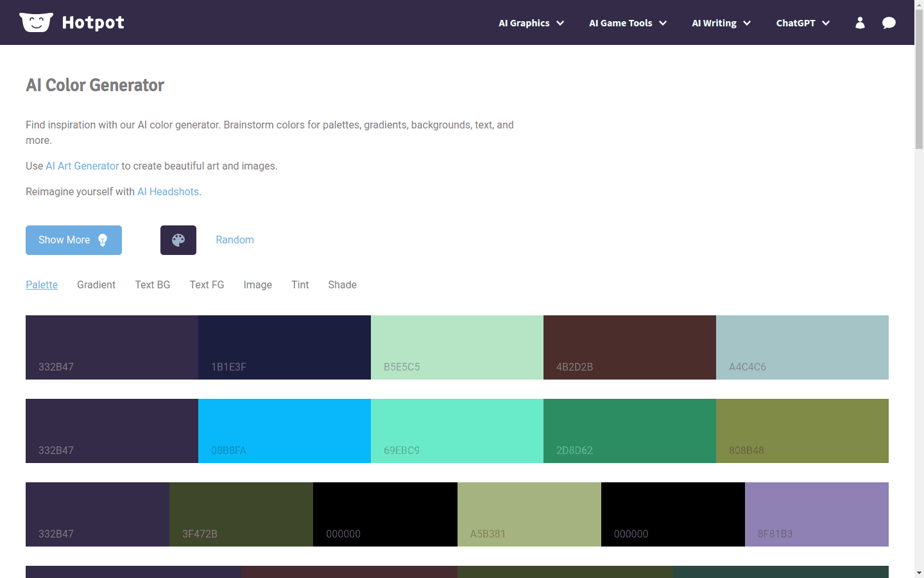Click the Show More button
The image size is (924, 578).
coord(73,240)
